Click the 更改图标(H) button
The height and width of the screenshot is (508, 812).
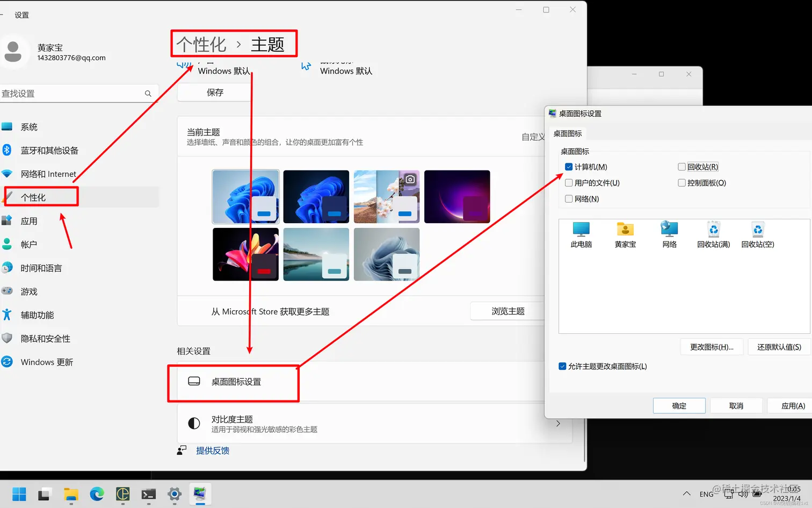712,347
